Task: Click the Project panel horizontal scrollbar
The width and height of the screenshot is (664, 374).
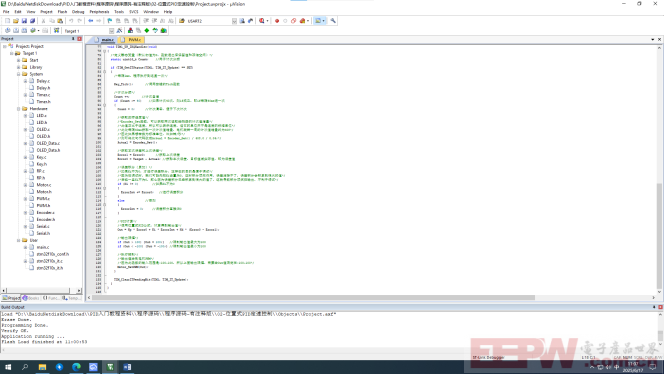Action: (39, 291)
